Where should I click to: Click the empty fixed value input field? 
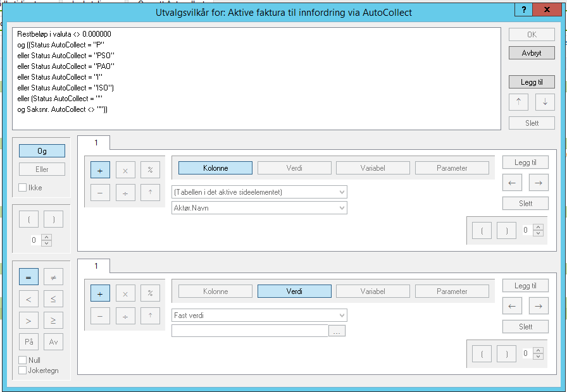tap(250, 331)
